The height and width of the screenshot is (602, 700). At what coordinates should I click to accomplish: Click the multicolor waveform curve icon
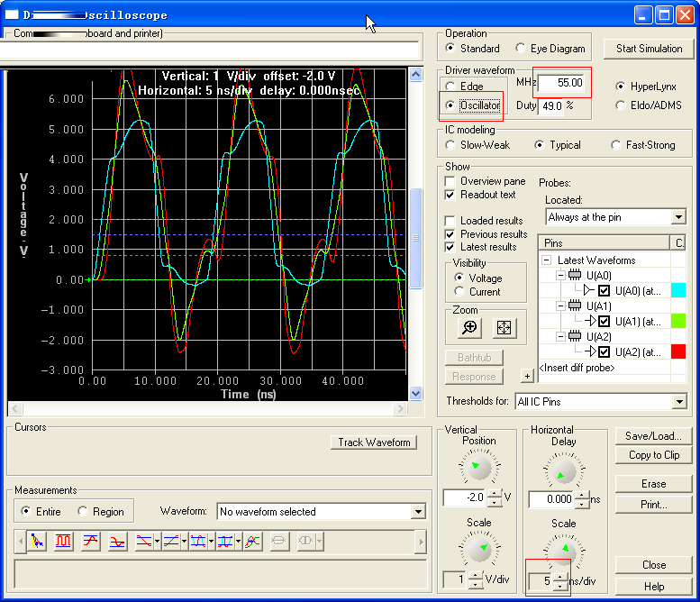point(253,542)
